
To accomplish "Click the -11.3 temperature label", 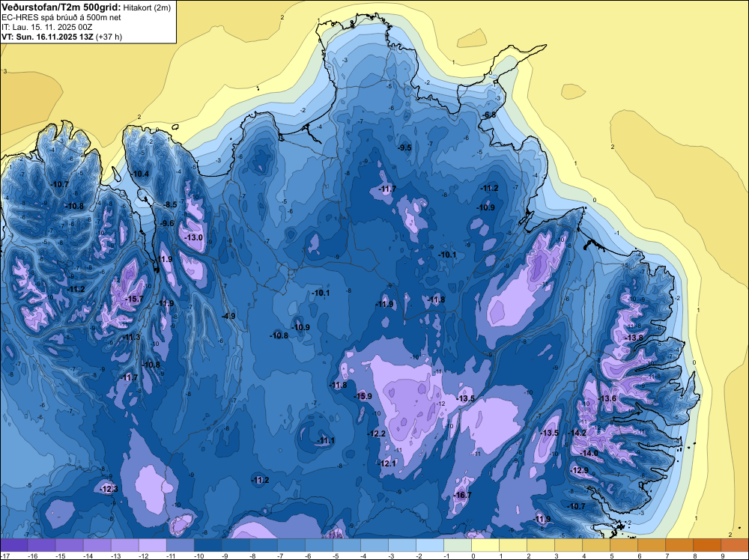I will [x=131, y=338].
